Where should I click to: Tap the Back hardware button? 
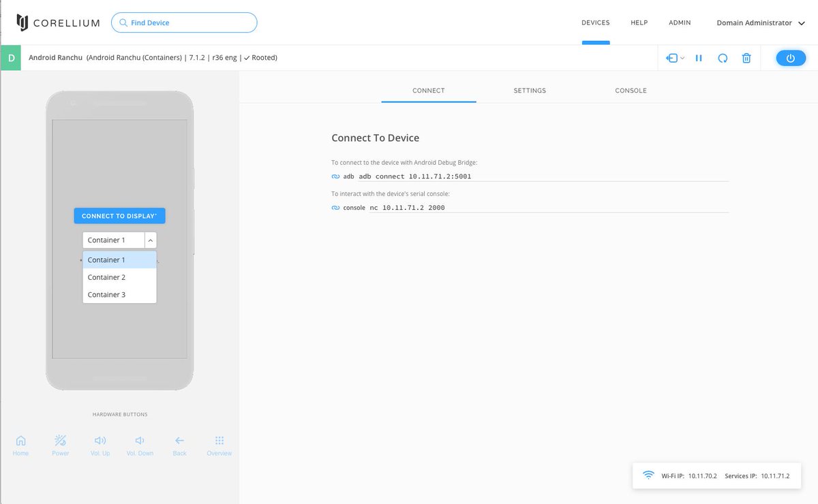[x=179, y=445]
